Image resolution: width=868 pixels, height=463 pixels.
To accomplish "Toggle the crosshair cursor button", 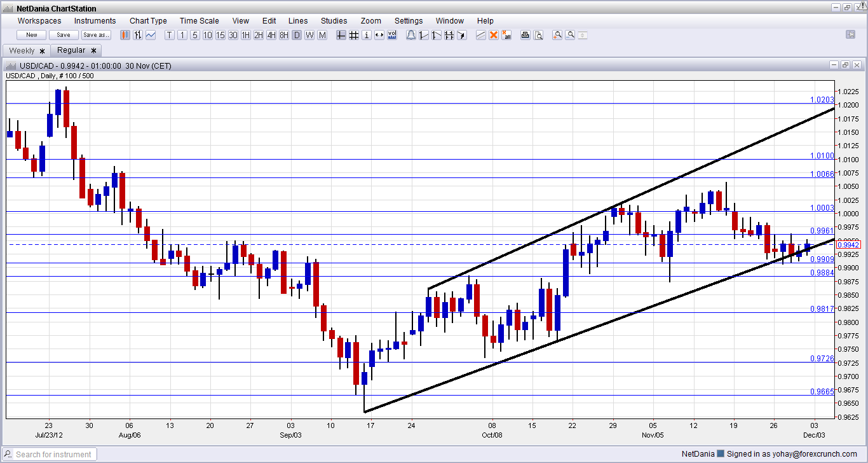I will [x=341, y=35].
